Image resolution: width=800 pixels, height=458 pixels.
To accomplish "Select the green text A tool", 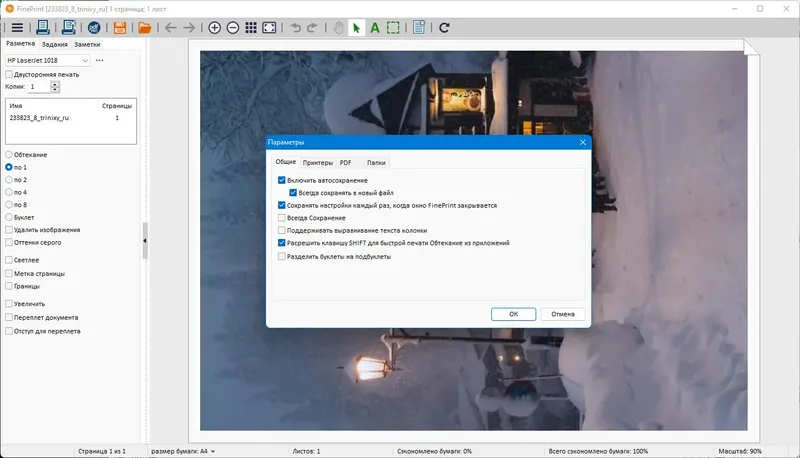I will (375, 28).
